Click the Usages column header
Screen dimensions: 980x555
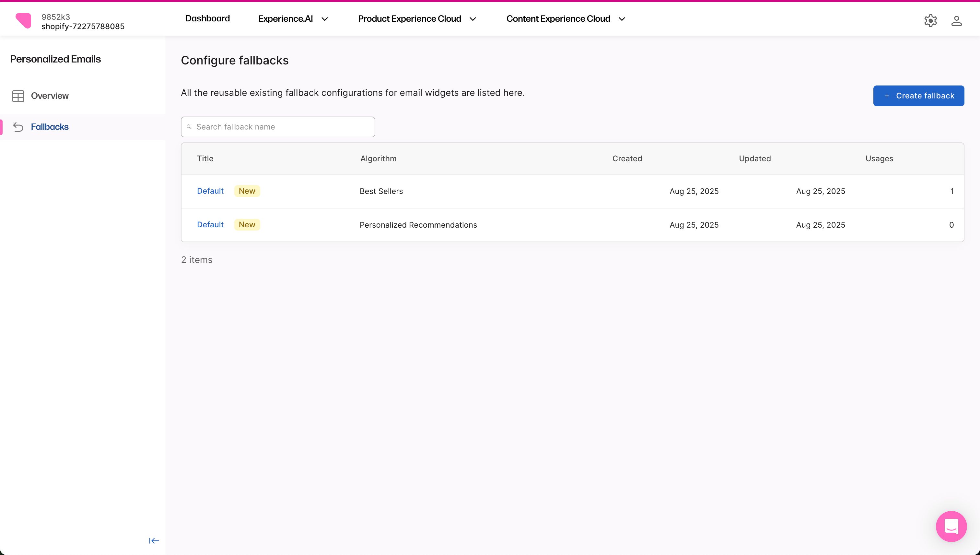coord(879,159)
